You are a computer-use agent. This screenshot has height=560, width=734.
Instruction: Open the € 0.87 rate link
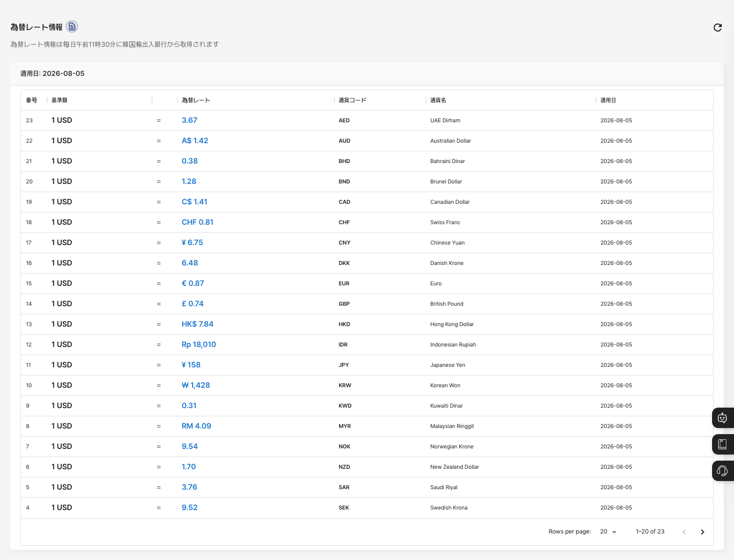click(x=193, y=283)
